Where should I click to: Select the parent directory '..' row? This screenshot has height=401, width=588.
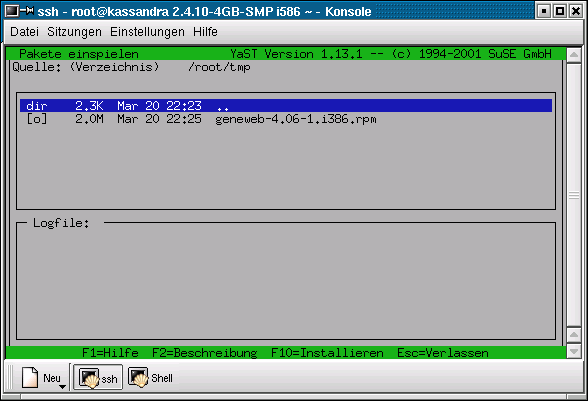pos(286,105)
